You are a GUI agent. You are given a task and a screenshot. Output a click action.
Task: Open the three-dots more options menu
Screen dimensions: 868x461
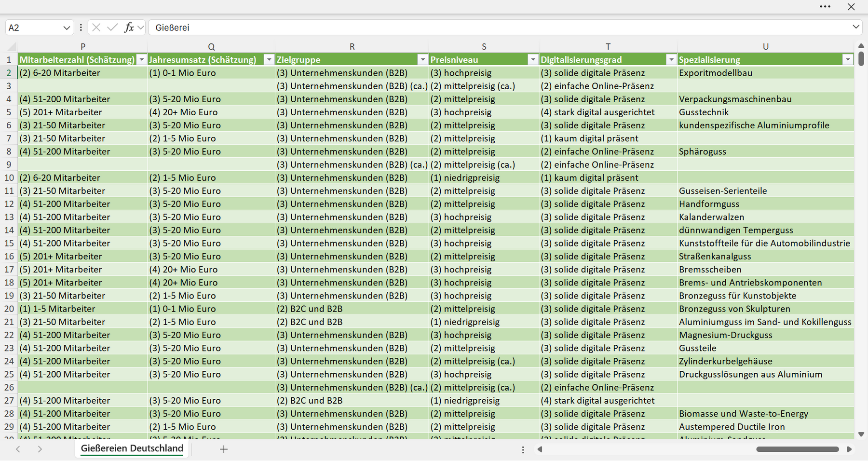tap(825, 7)
